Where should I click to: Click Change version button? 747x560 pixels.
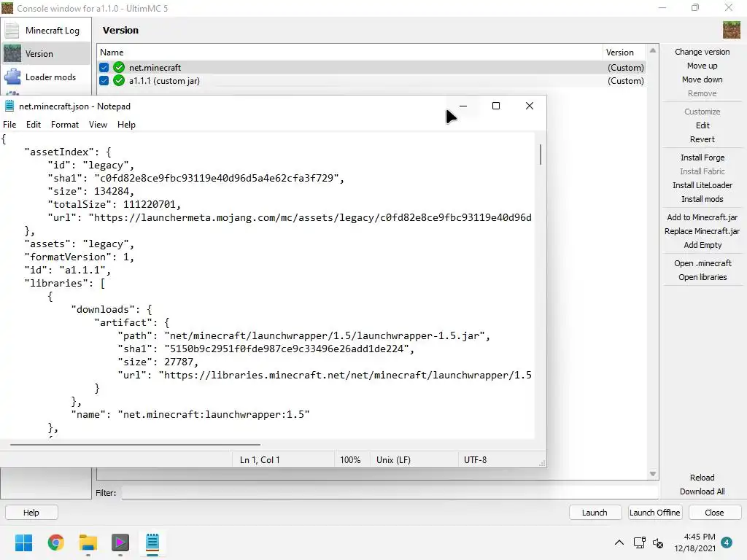pos(703,52)
